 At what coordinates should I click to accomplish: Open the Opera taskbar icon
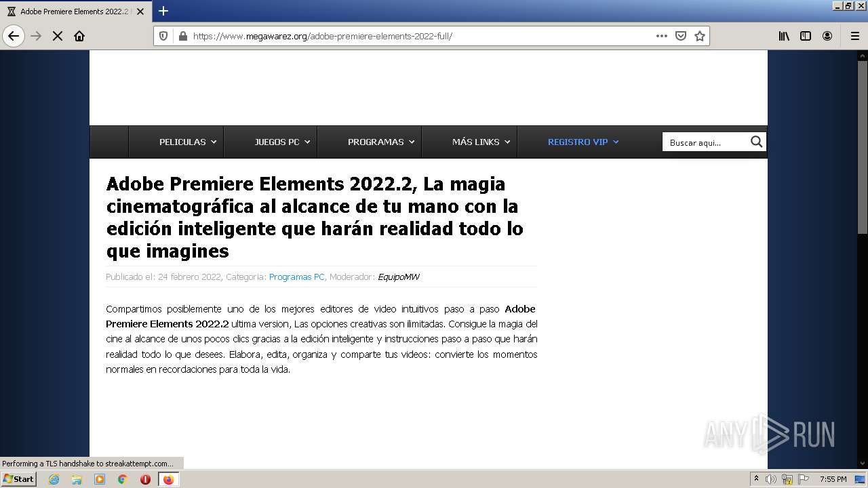pos(145,479)
